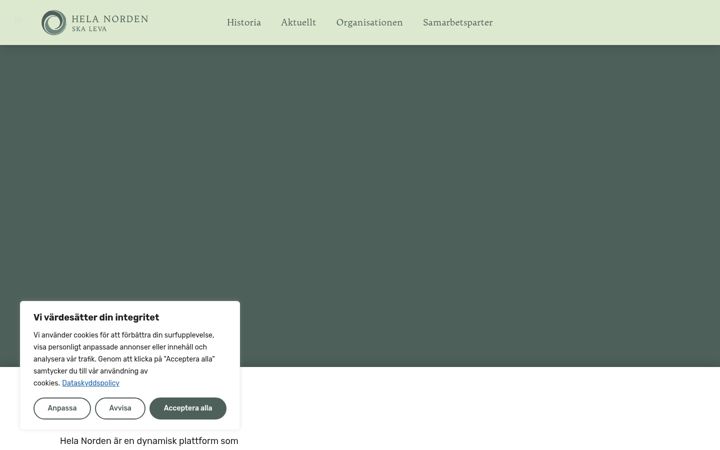720x450 pixels.
Task: Go to the Organisationen page
Action: (x=369, y=22)
